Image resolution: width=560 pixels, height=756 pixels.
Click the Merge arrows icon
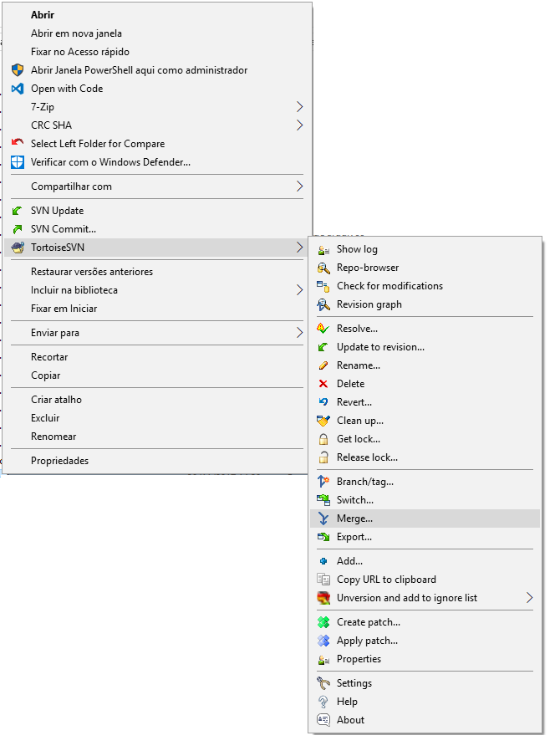pyautogui.click(x=323, y=518)
